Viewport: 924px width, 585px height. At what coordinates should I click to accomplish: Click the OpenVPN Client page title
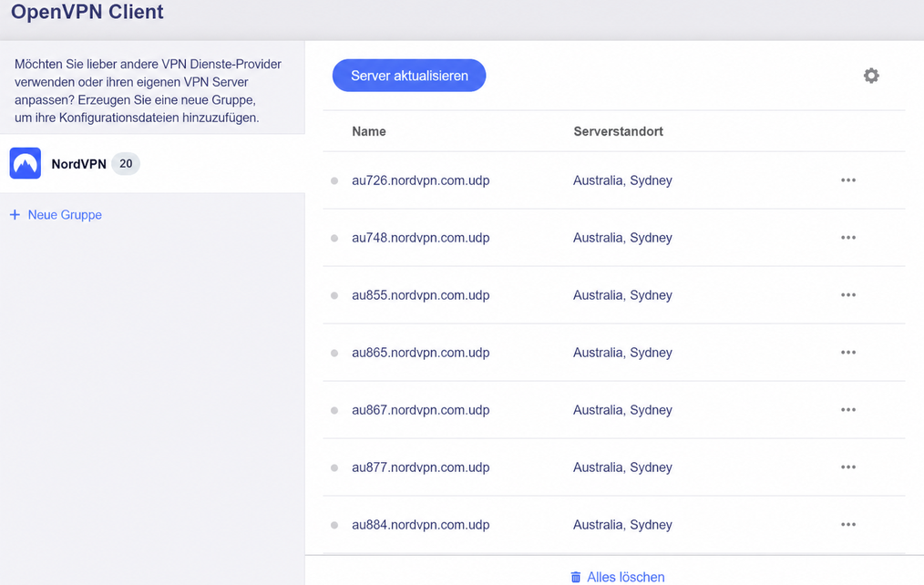(87, 12)
